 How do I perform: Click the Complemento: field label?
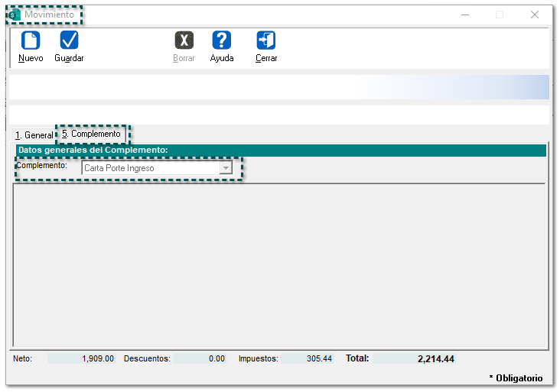[x=42, y=165]
